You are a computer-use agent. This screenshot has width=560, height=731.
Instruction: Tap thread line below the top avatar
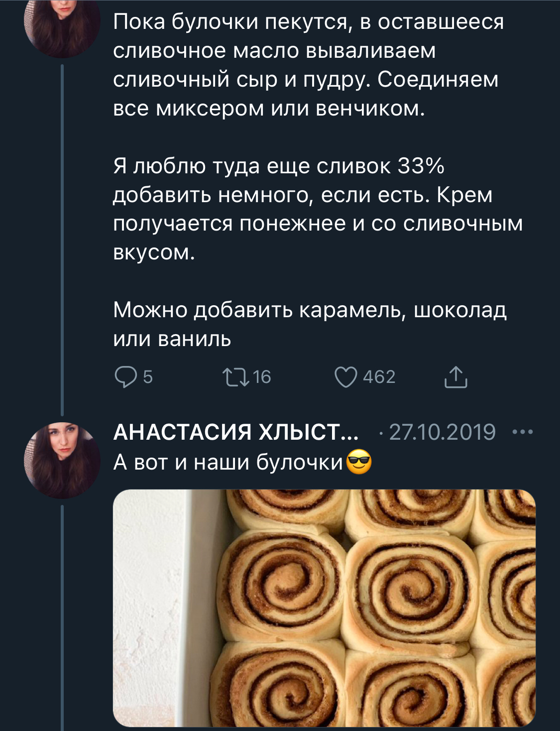click(62, 239)
